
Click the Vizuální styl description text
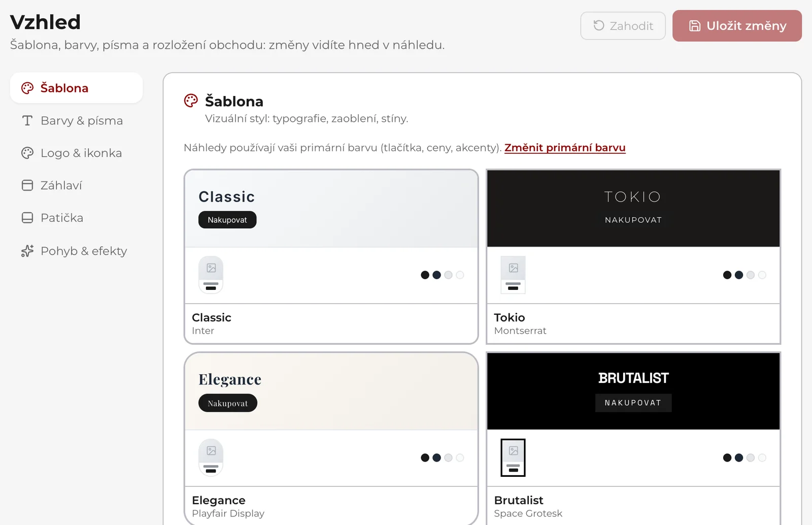(x=307, y=118)
